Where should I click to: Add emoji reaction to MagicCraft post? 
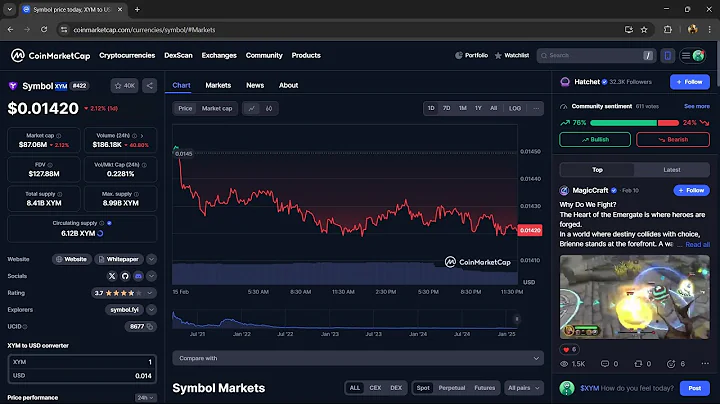(x=675, y=364)
